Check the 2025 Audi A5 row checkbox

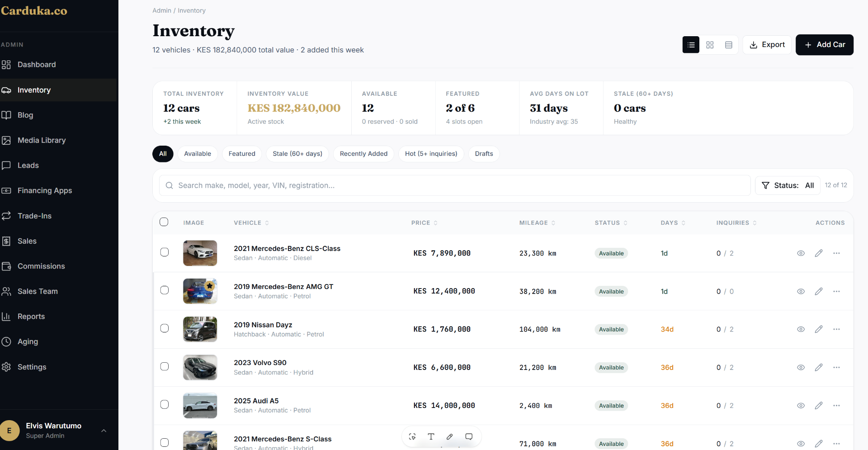[x=165, y=404]
